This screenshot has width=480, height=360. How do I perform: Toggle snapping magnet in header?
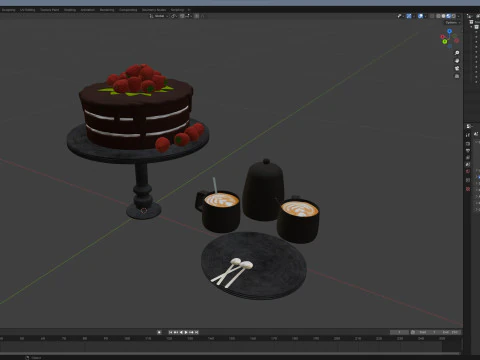pos(183,16)
